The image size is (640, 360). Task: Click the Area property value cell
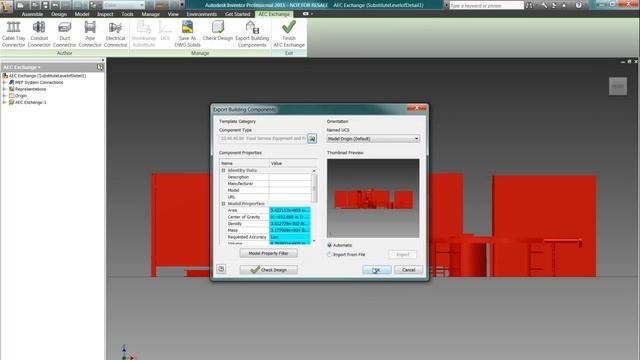coord(290,210)
